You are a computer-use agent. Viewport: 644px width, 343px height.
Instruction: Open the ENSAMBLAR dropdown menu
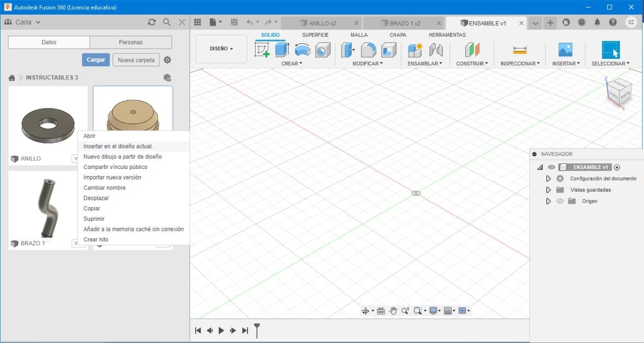click(425, 64)
